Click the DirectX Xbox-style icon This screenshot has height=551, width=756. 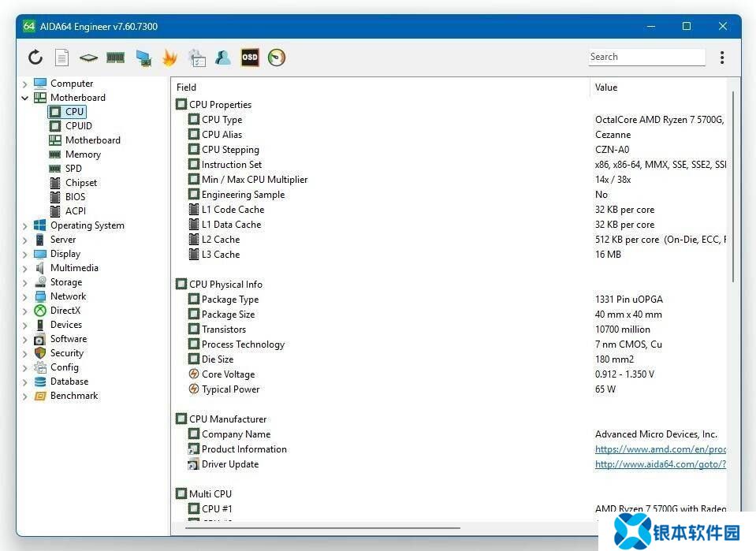pos(40,311)
